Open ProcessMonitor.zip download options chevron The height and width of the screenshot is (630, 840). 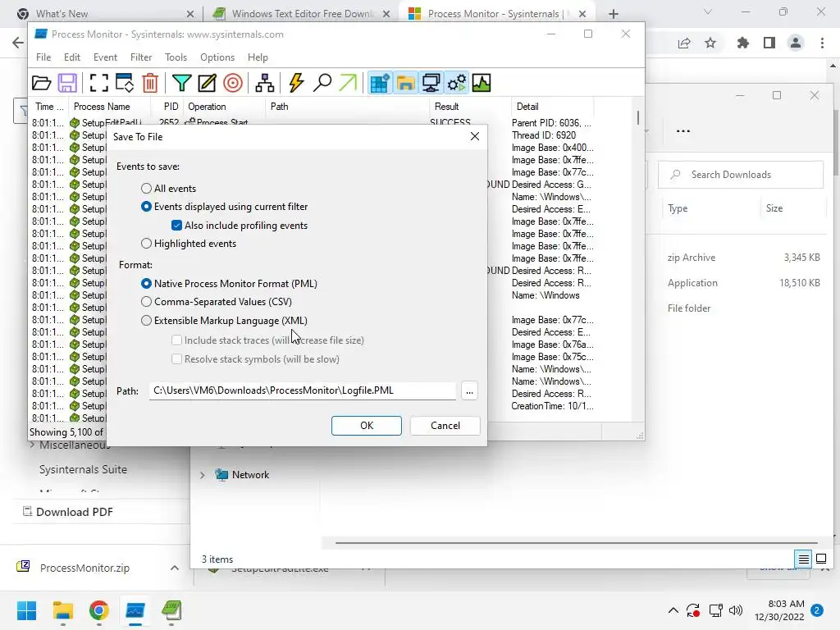(175, 568)
